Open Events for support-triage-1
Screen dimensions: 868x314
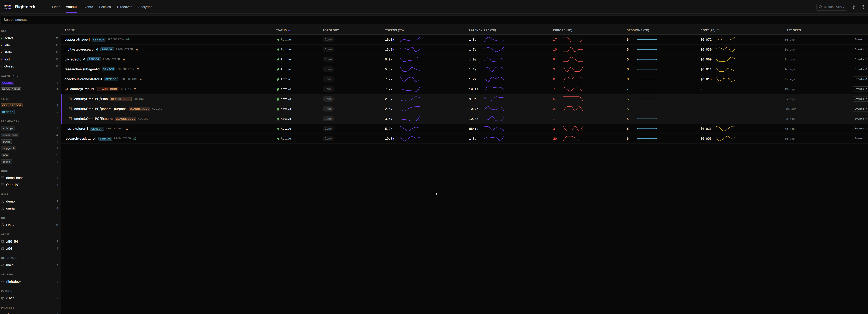tap(860, 39)
